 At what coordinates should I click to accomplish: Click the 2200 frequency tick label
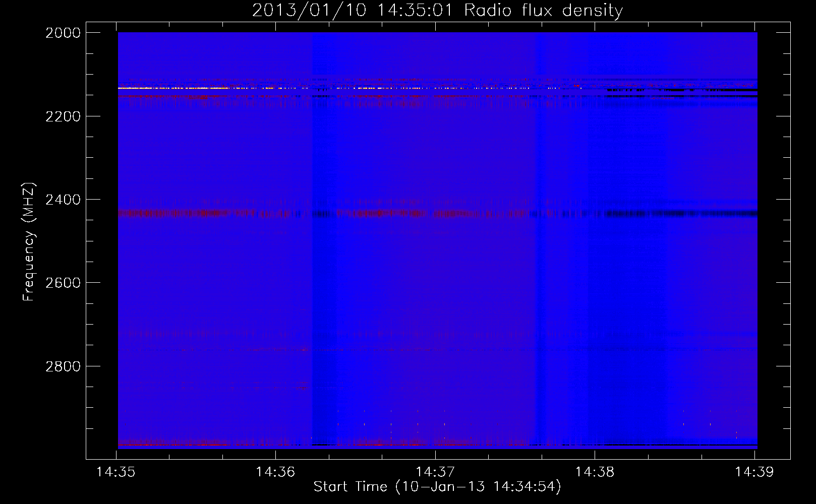[63, 116]
